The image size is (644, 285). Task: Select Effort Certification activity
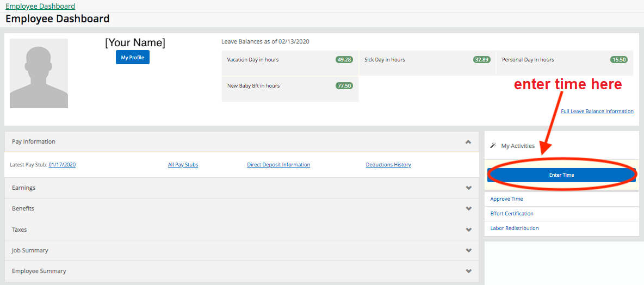click(512, 214)
